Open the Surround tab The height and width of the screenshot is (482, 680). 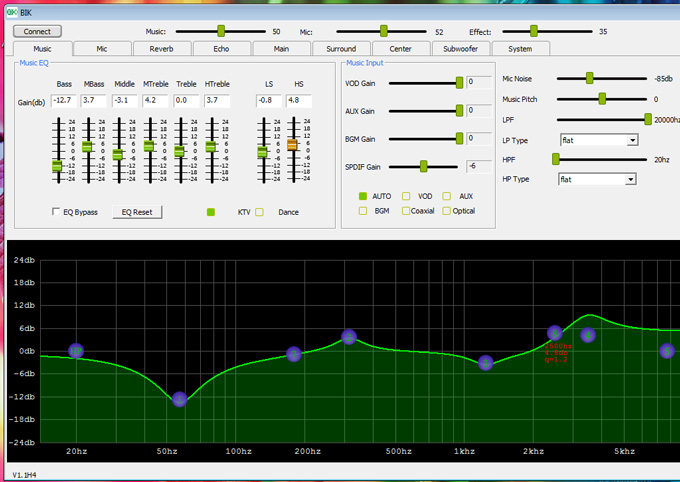(x=341, y=49)
